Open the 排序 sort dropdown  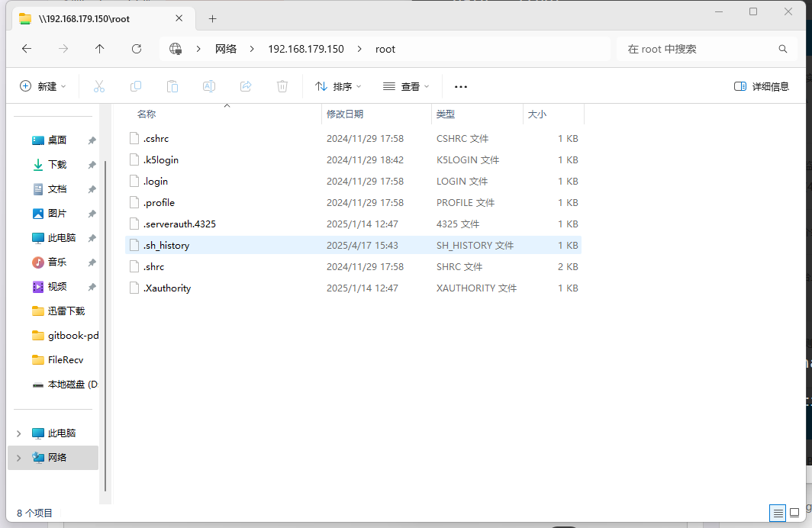(x=338, y=86)
